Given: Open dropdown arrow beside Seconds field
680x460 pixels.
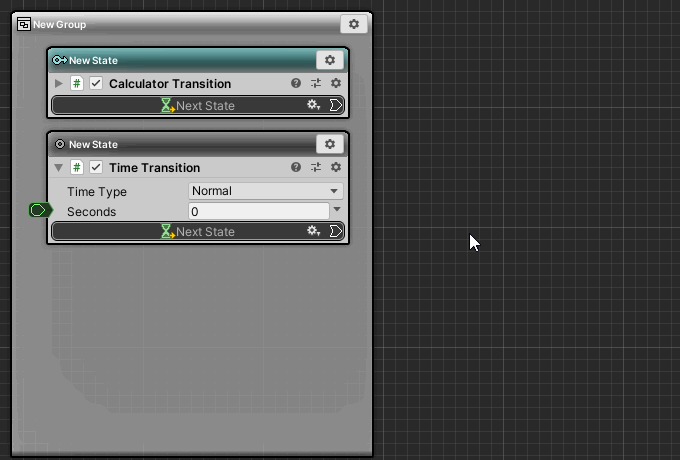Looking at the screenshot, I should 337,210.
